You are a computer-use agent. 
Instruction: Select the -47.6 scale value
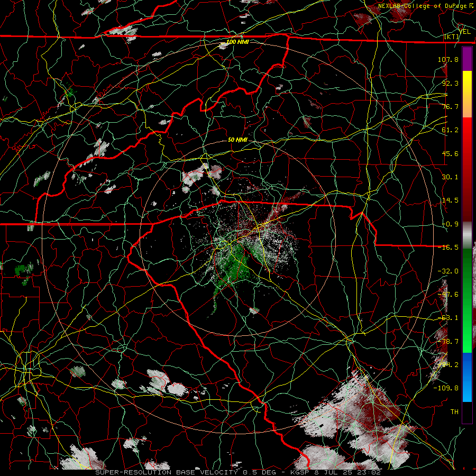click(448, 295)
